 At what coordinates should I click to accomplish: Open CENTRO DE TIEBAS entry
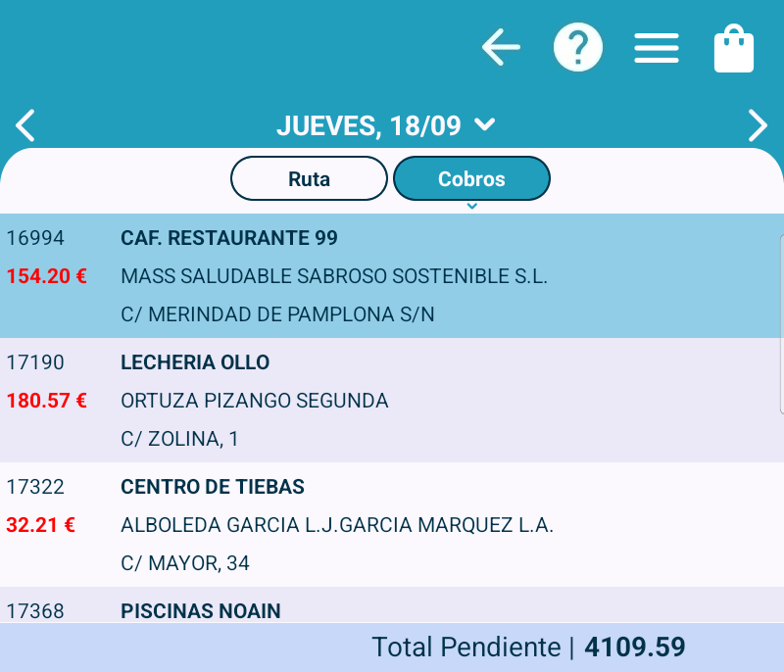point(213,487)
